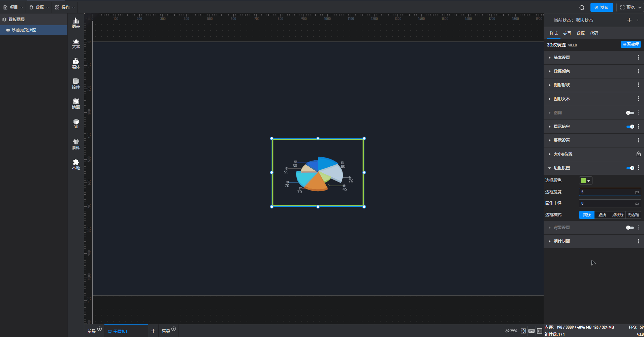This screenshot has width=644, height=337.
Task: Open the 3D components icon
Action: click(x=76, y=124)
